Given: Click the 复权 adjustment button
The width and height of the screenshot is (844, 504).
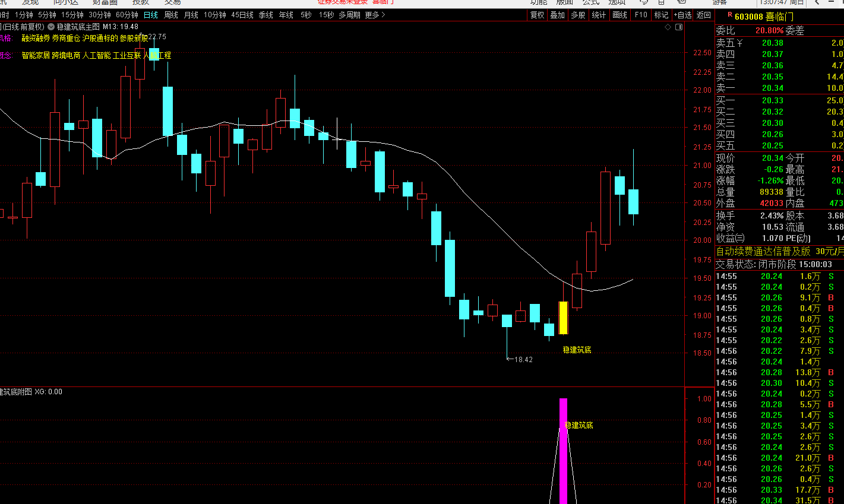Looking at the screenshot, I should [x=537, y=15].
